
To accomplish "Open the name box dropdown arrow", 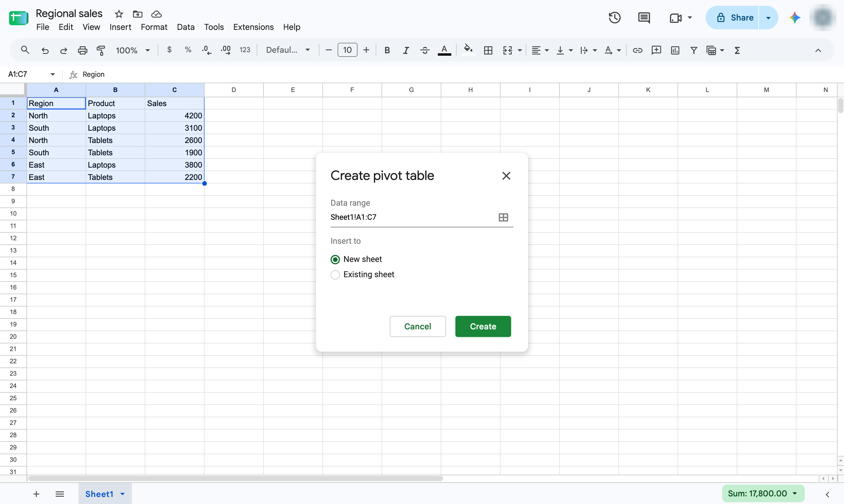I will coord(53,74).
